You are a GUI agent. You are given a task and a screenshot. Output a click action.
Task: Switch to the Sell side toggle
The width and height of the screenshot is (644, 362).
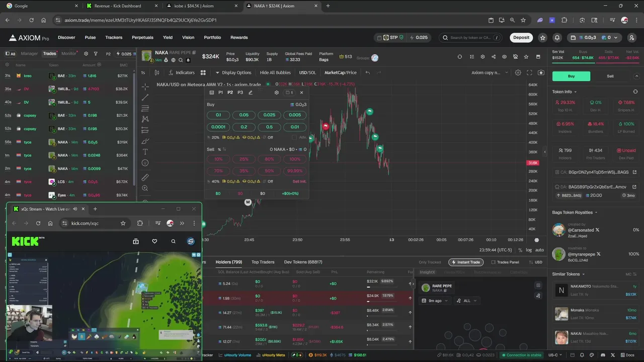point(610,76)
